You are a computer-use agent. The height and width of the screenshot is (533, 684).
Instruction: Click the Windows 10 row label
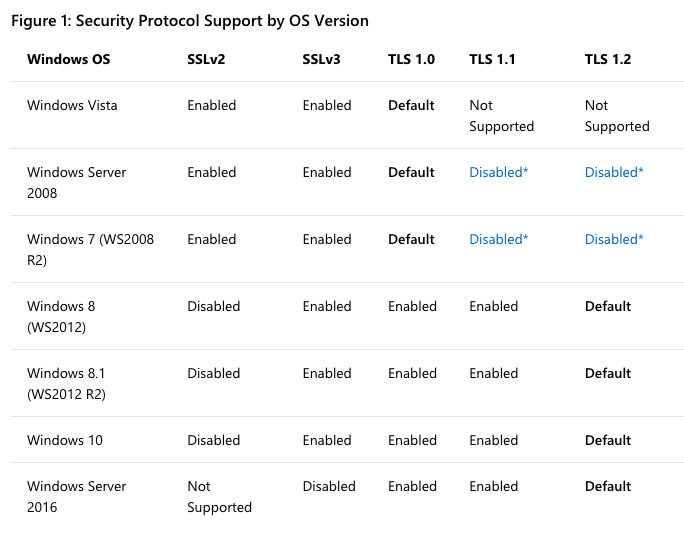point(65,440)
